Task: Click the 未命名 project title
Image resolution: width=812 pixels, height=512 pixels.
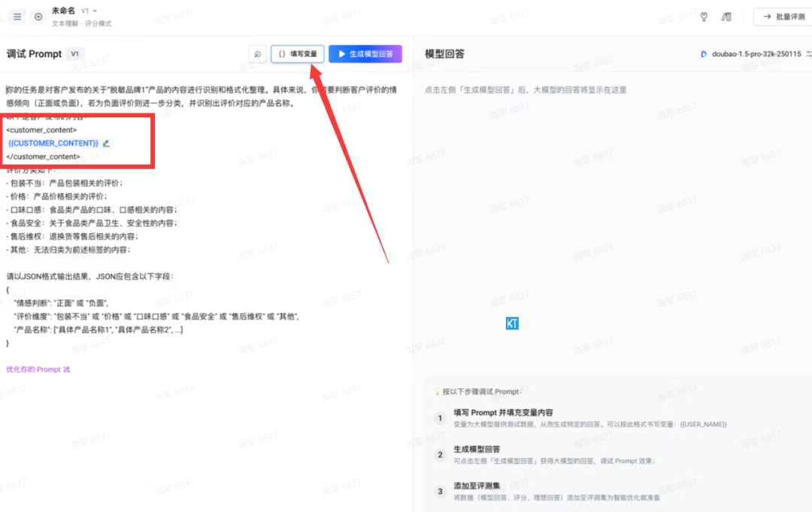Action: tap(62, 11)
